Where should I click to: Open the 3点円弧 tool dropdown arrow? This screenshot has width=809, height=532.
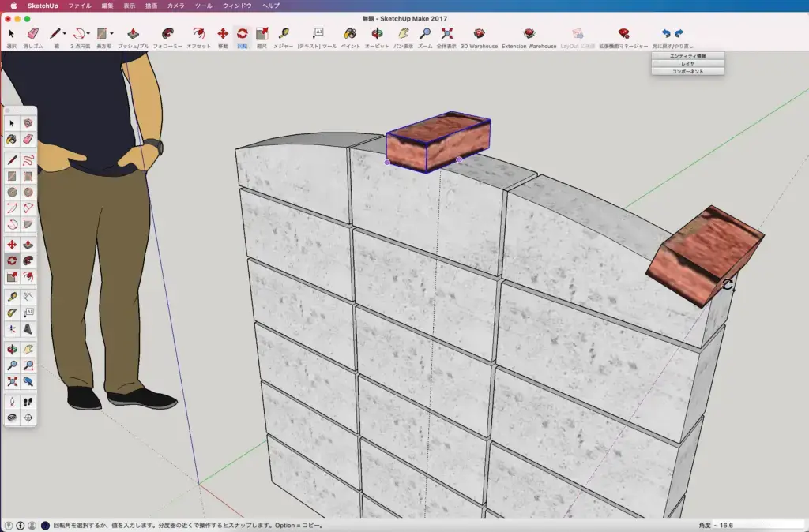click(x=88, y=33)
